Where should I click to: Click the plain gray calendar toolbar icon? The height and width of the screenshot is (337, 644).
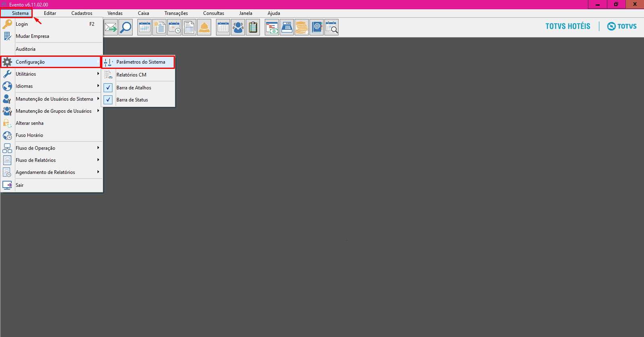pos(223,27)
